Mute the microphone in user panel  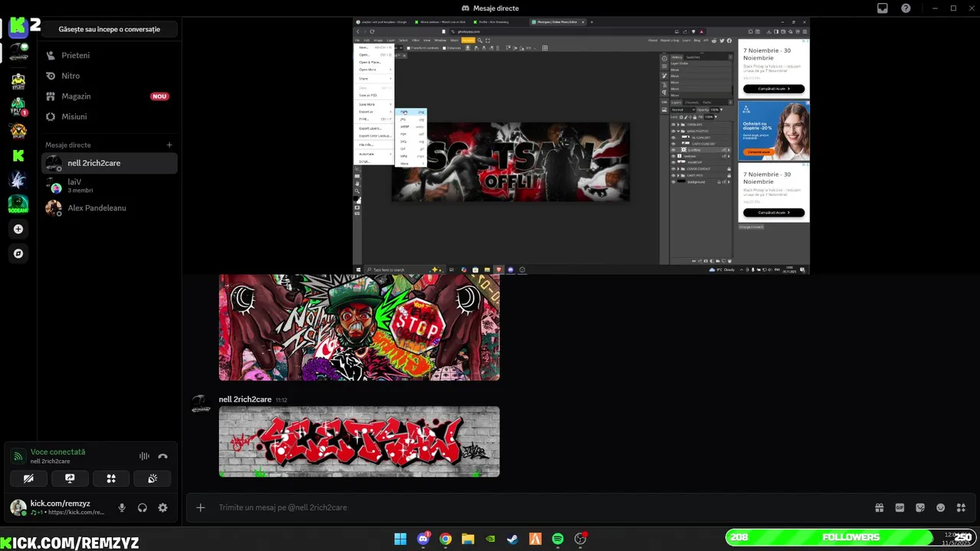(122, 507)
